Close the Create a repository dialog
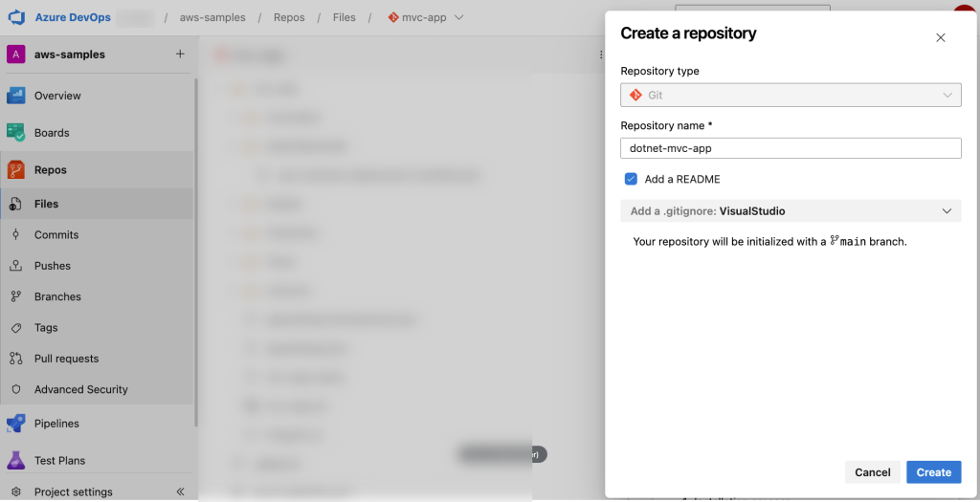 [940, 37]
